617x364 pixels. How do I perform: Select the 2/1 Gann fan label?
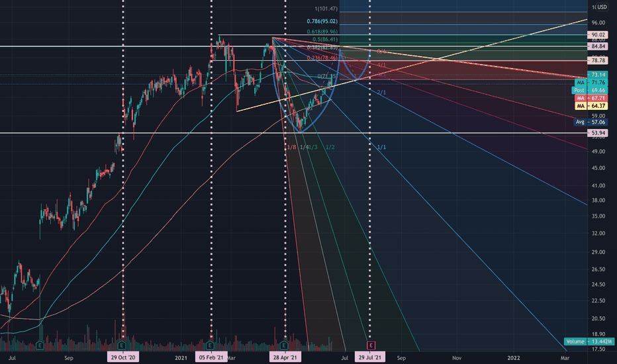[x=382, y=93]
